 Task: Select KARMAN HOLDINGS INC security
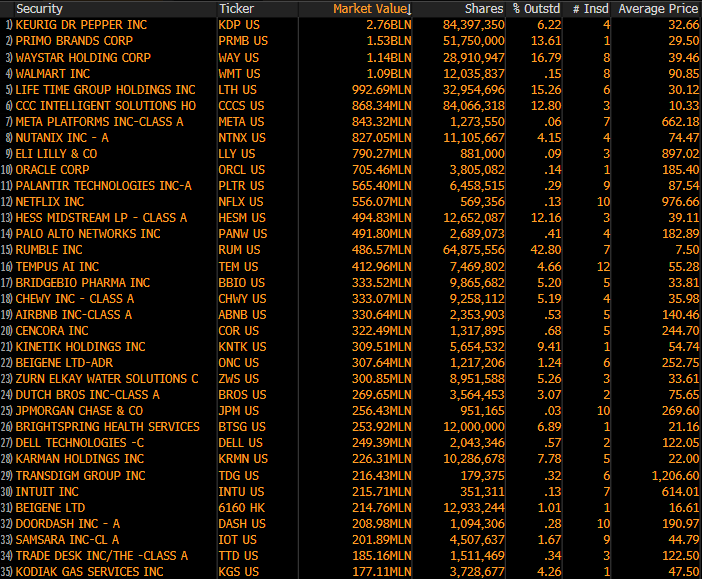(x=80, y=459)
